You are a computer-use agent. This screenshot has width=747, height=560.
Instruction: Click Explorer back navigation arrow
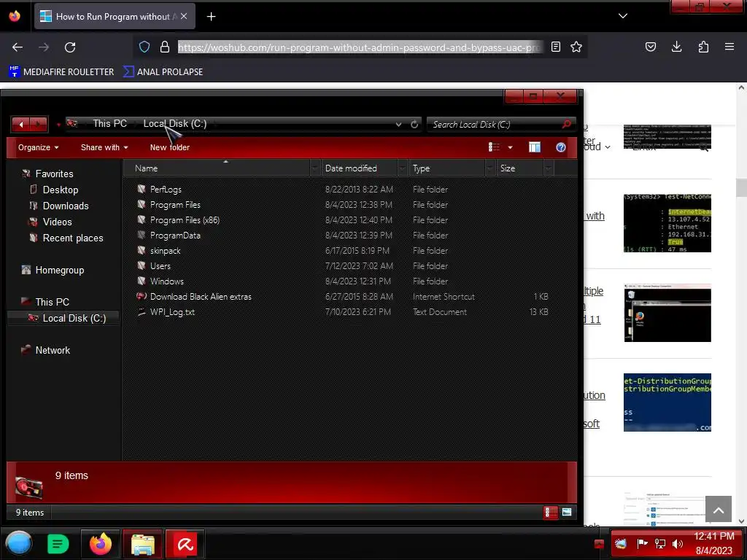pyautogui.click(x=21, y=124)
